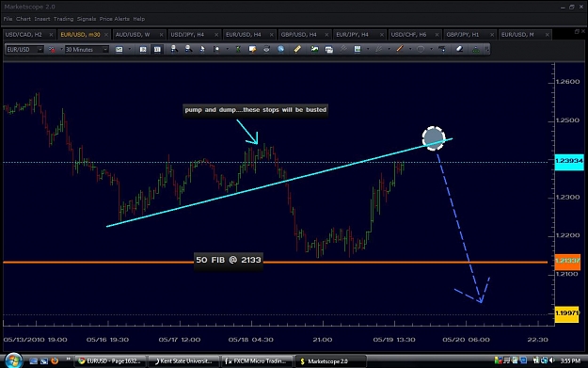This screenshot has height=368, width=588.
Task: Expand the greyed pencil tool dropdown arrow
Action: pos(389,50)
